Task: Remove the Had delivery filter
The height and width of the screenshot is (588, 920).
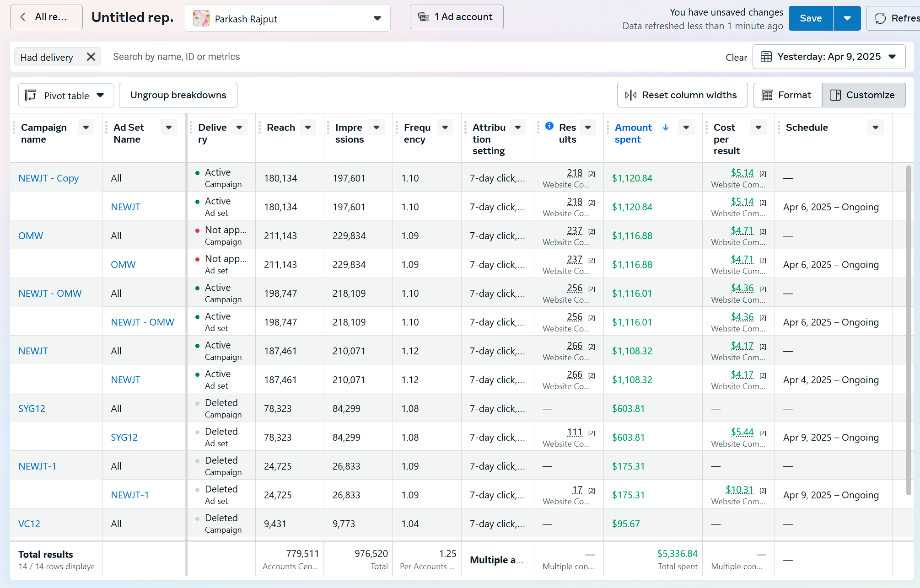Action: tap(91, 57)
